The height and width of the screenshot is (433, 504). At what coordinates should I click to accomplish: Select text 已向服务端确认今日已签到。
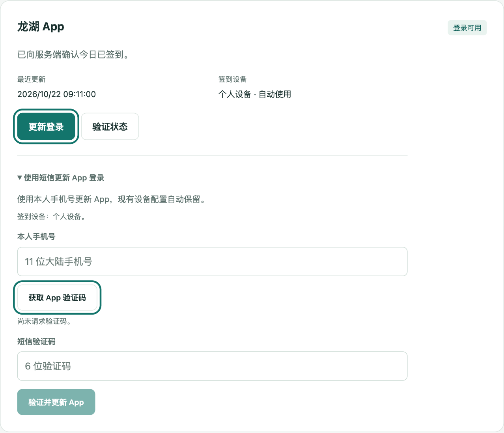coord(73,54)
